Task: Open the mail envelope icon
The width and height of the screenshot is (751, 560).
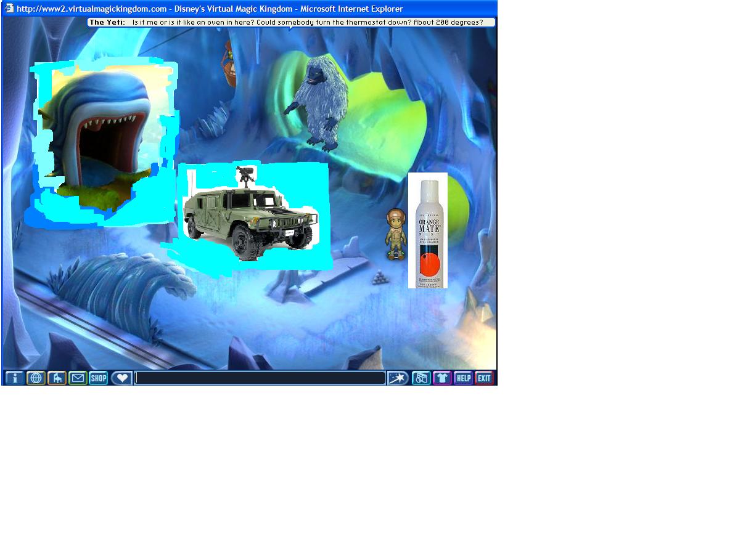Action: 78,378
